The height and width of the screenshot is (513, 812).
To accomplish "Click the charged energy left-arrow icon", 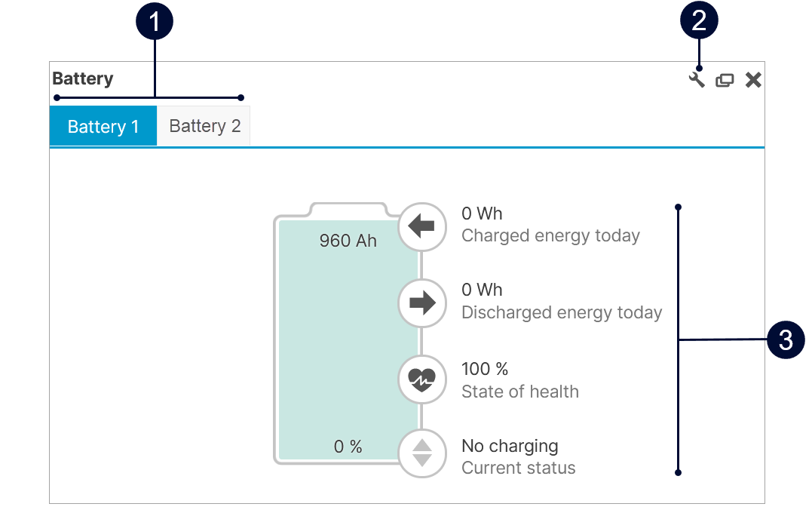I will (422, 226).
